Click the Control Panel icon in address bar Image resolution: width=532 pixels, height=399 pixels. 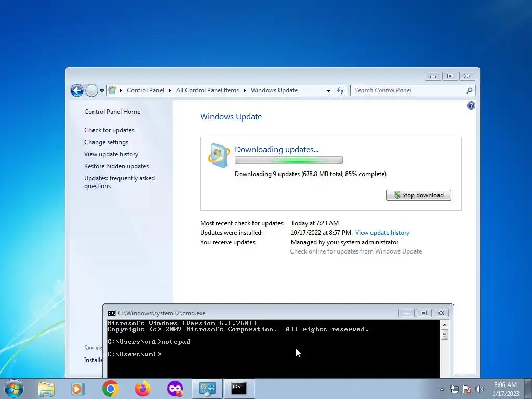pyautogui.click(x=112, y=90)
